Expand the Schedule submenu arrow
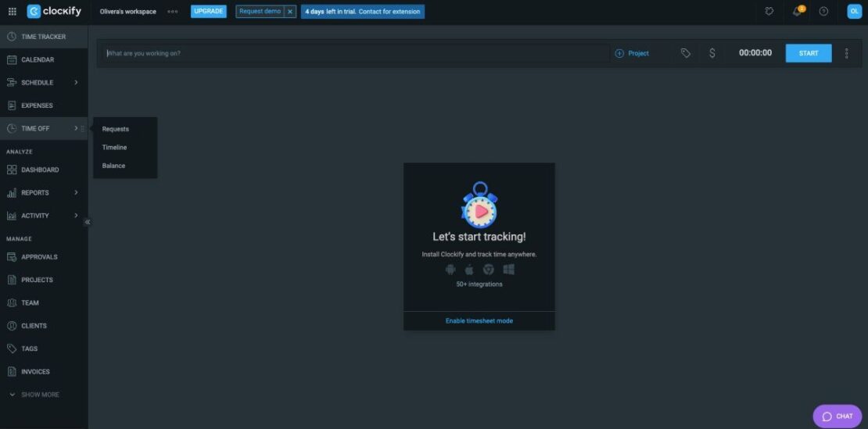The width and height of the screenshot is (868, 429). [x=76, y=83]
